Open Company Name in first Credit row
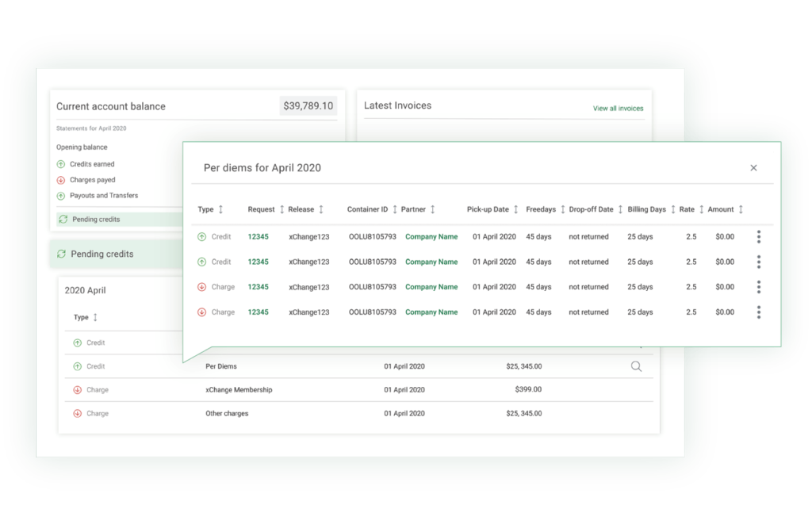 431,236
